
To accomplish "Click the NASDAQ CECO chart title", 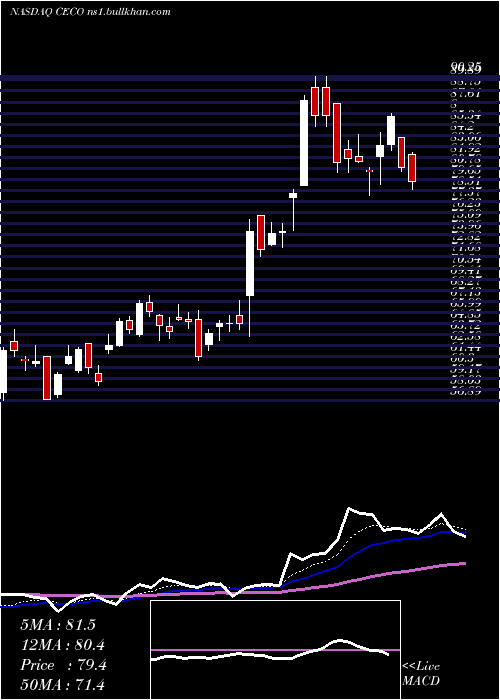I will (90, 12).
